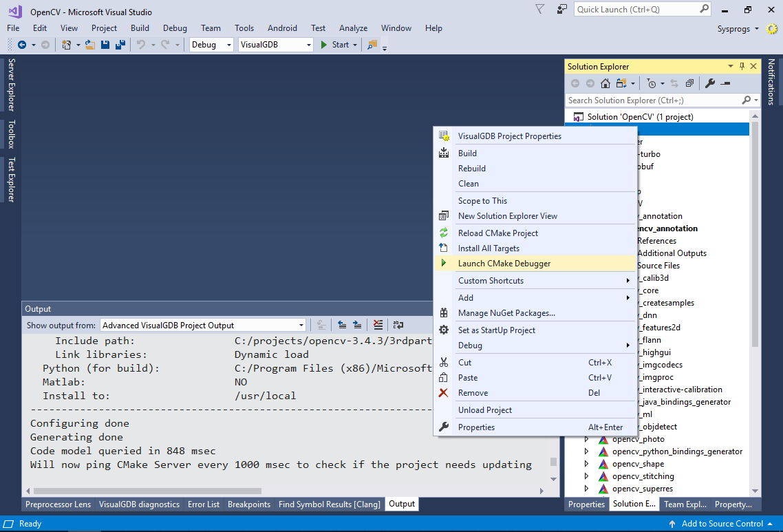Viewport: 783px width, 532px height.
Task: Click the Sysprogs account avatar icon
Action: [x=772, y=29]
